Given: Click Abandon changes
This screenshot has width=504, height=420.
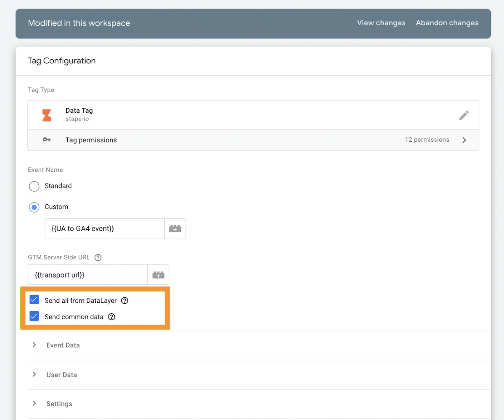Looking at the screenshot, I should [x=447, y=23].
